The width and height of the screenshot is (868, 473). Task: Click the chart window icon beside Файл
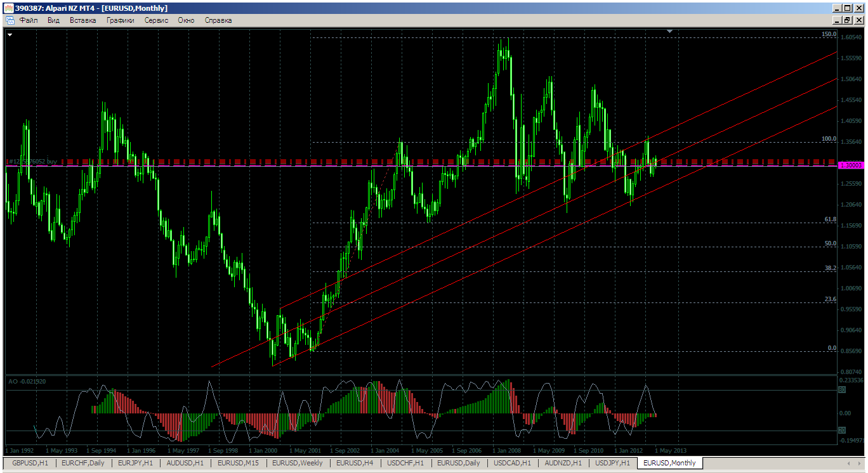pos(9,20)
